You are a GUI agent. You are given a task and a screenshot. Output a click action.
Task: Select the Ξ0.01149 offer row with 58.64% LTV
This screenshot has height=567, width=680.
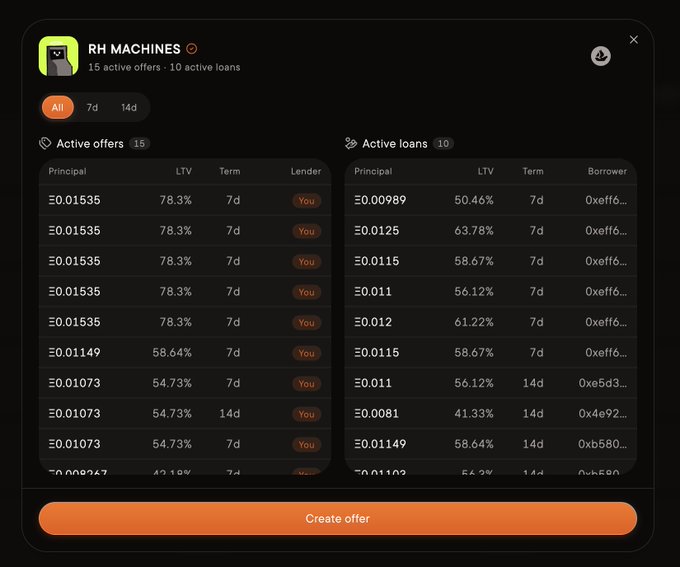pyautogui.click(x=185, y=353)
